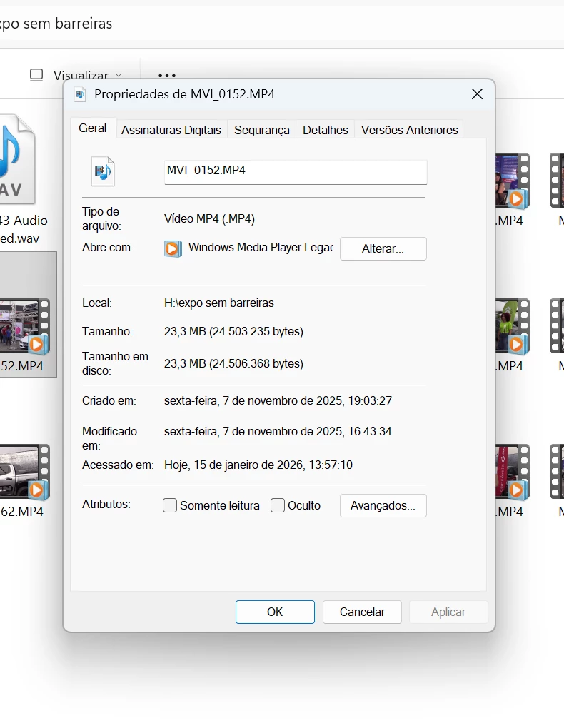Click the Criado em date 19:03:27

click(x=278, y=400)
